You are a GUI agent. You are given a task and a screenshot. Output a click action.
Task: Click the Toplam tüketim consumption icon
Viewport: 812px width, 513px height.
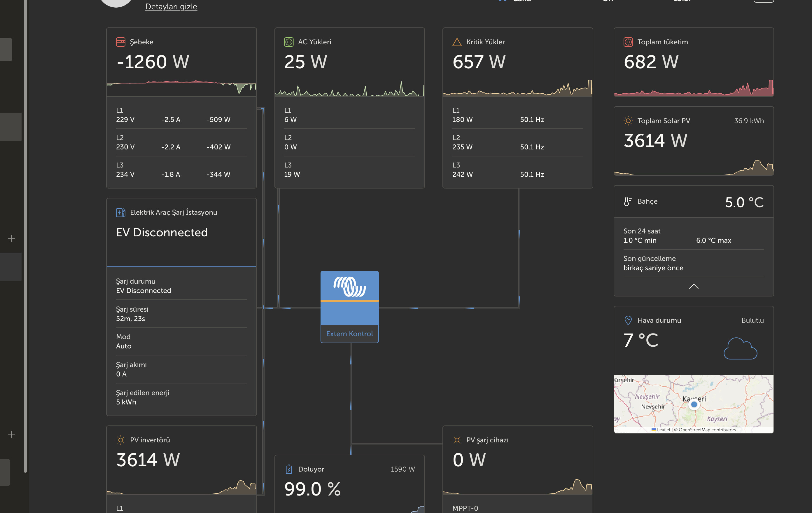click(628, 42)
